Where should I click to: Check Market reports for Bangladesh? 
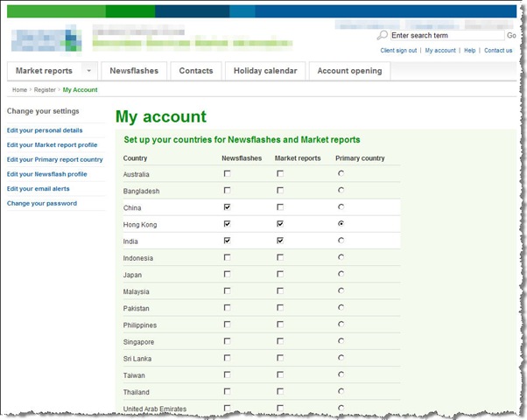click(x=280, y=190)
